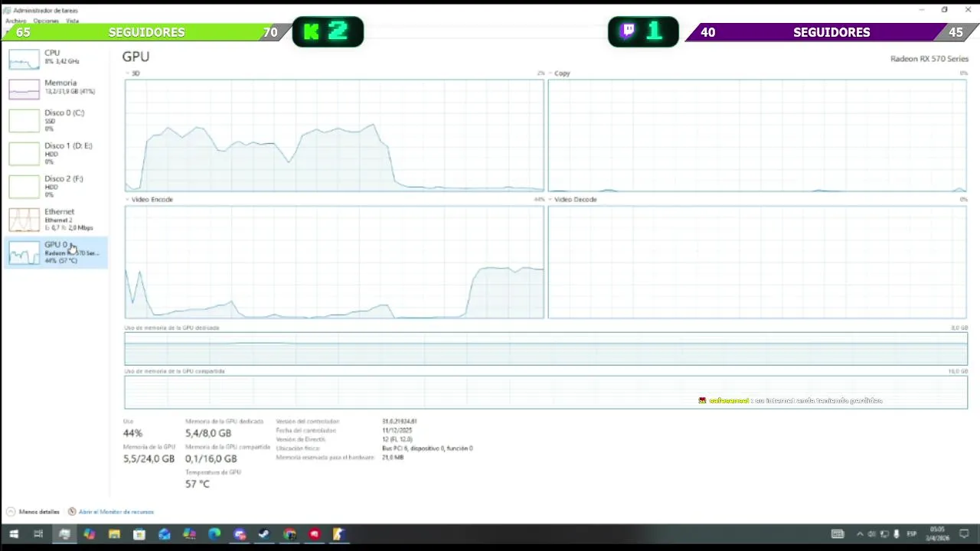Click the driver version "31.0.21924.61"
Image resolution: width=980 pixels, height=551 pixels.
[x=399, y=421]
